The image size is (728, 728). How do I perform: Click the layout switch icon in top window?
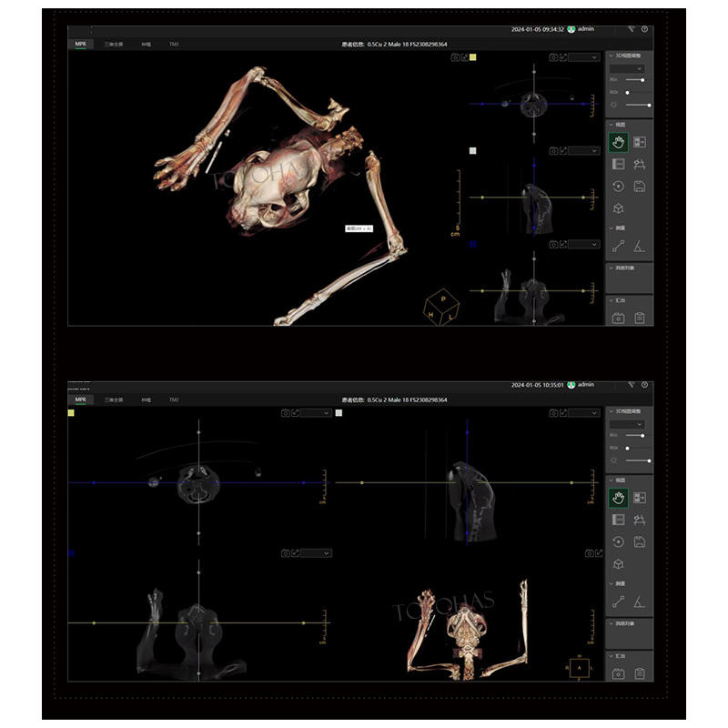tap(640, 142)
